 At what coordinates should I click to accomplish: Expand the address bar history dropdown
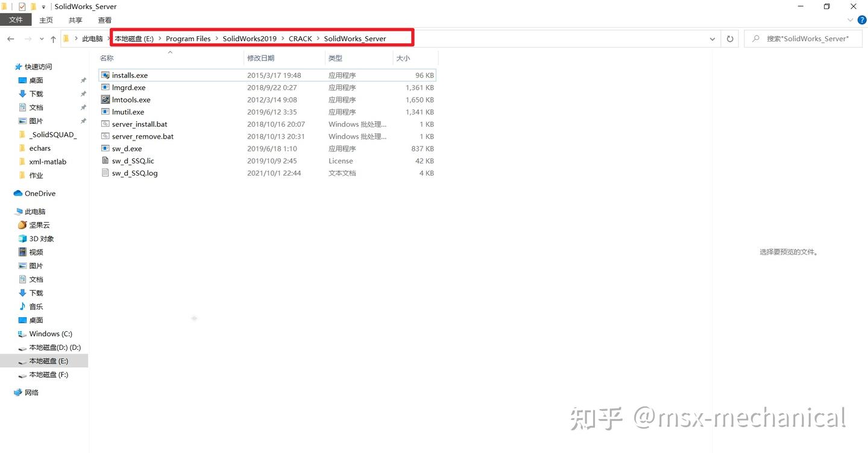coord(712,39)
